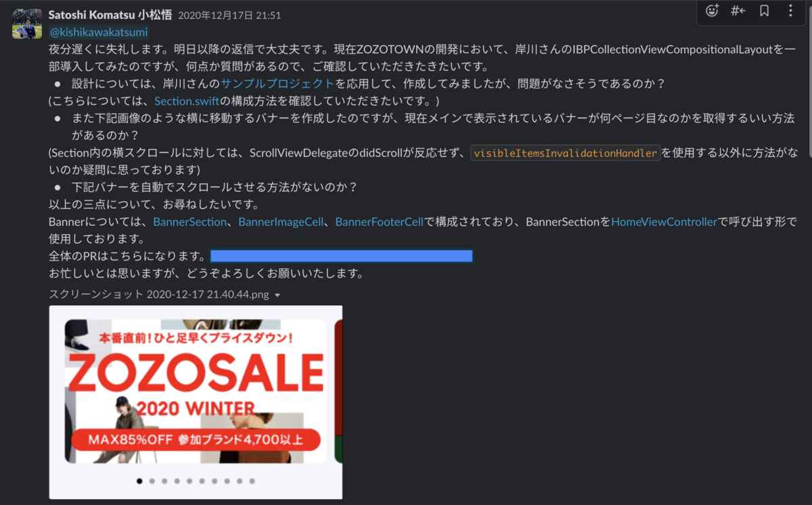
Task: Open the HomeViewController link
Action: point(664,222)
